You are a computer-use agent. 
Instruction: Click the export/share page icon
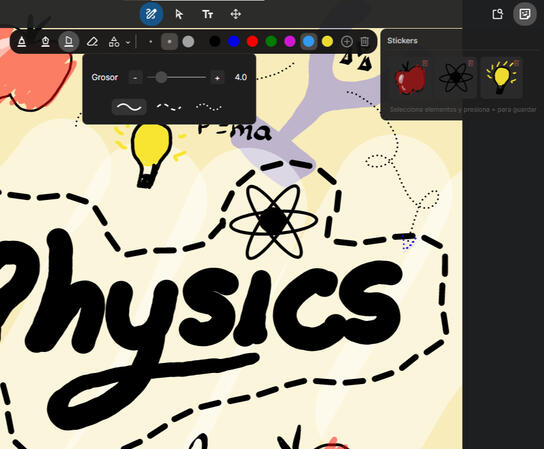tap(498, 14)
